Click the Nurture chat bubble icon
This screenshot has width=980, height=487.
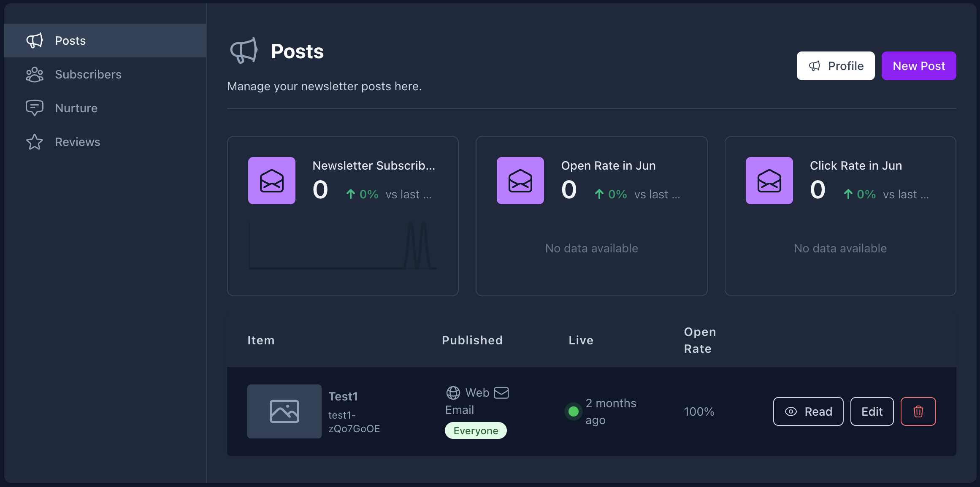pos(35,108)
